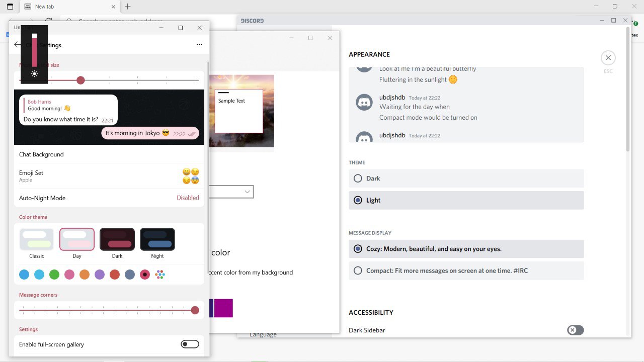Open Auto-Night Mode setting

[109, 198]
